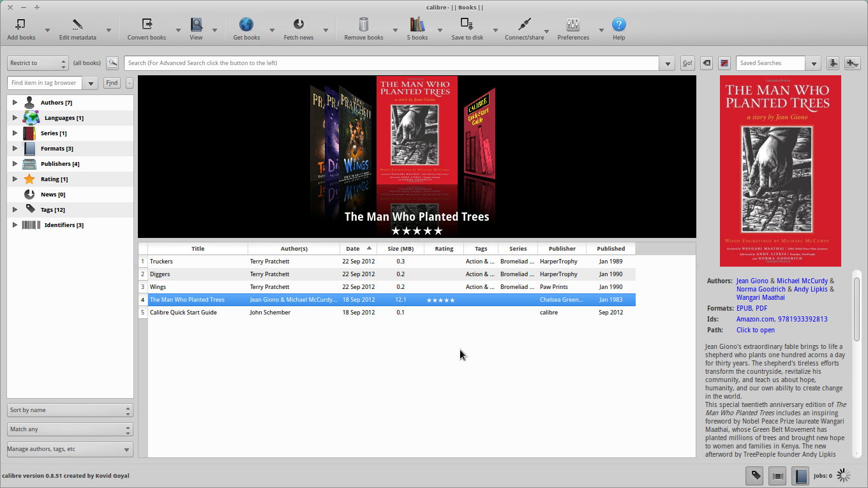Open Fetch news
The image size is (868, 488).
pos(299,25)
